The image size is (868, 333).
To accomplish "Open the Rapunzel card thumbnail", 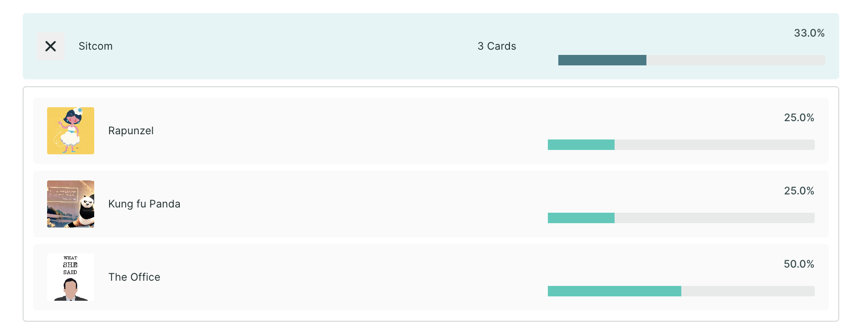I will pyautogui.click(x=71, y=131).
